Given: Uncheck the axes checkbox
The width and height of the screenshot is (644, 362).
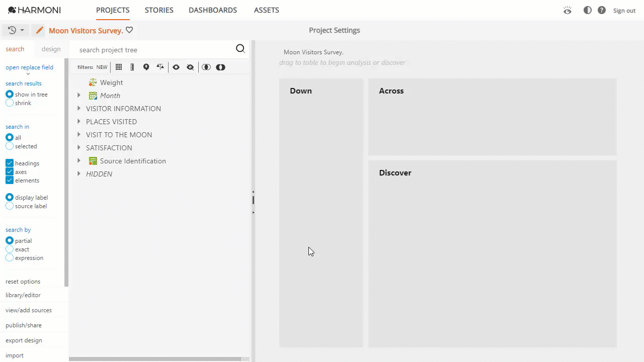Looking at the screenshot, I should pos(10,171).
